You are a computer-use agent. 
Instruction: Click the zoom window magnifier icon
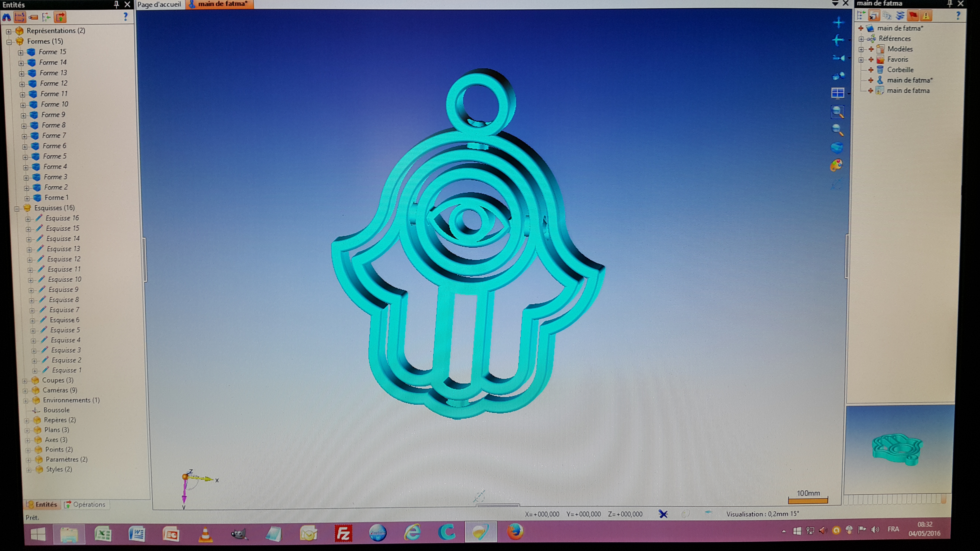coord(838,112)
